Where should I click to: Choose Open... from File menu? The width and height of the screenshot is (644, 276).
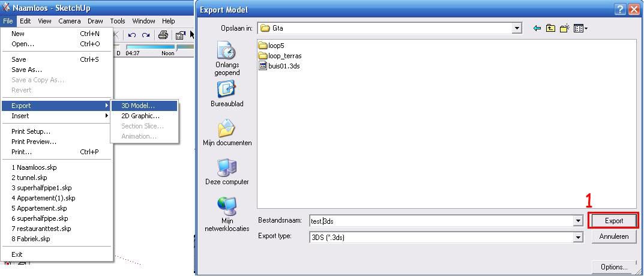(56, 44)
